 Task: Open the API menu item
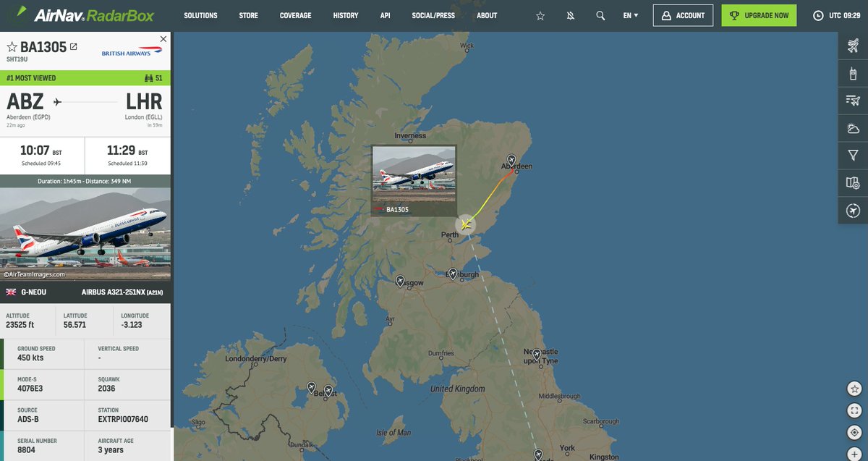pos(386,15)
